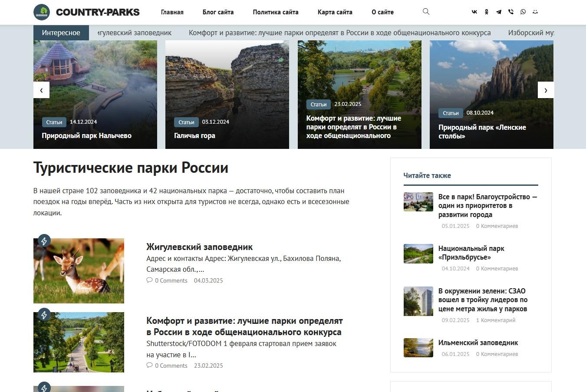Open sidebar article Ильменский заповедник

tap(478, 343)
